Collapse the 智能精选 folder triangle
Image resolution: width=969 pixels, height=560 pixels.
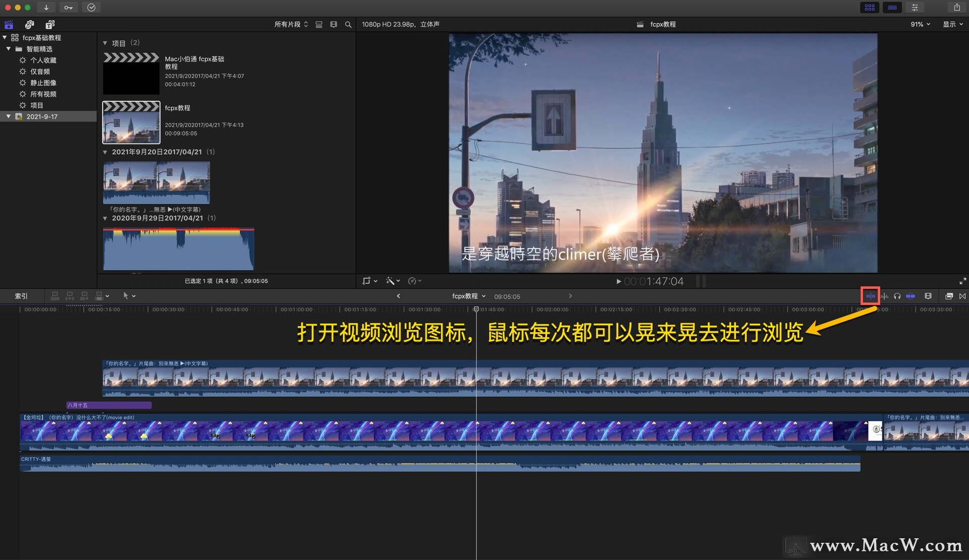[x=9, y=49]
